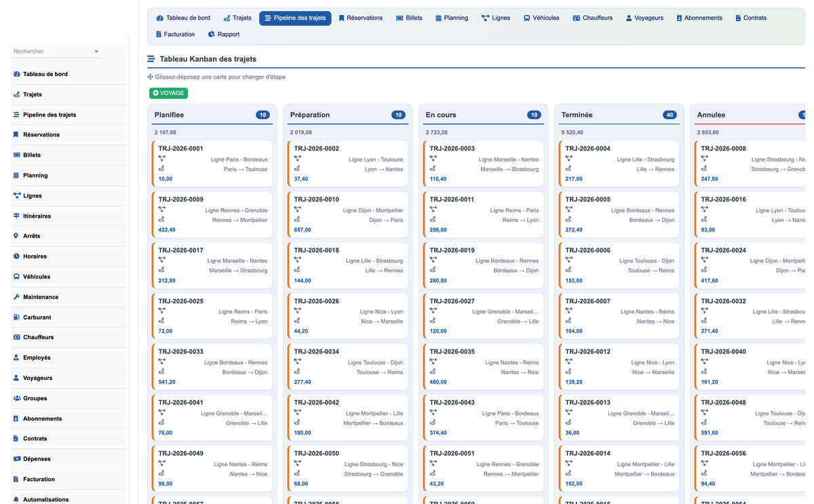The image size is (814, 504).
Task: Open the Abonnements top tab
Action: 699,18
